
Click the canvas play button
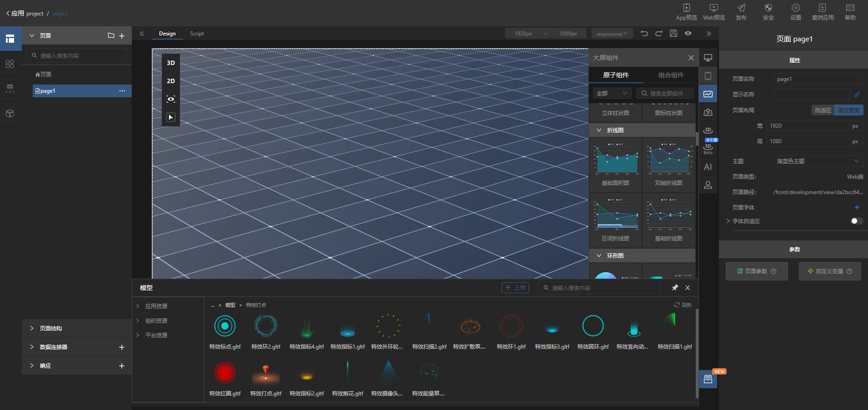pos(171,117)
